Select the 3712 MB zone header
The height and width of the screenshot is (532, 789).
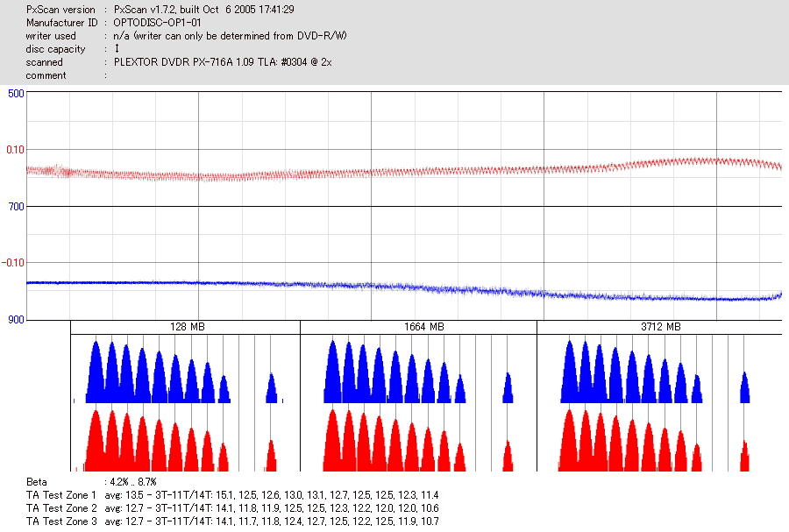pyautogui.click(x=659, y=327)
